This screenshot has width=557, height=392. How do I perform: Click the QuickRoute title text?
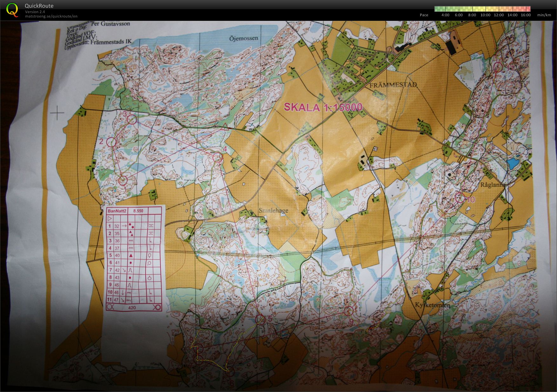(x=39, y=6)
